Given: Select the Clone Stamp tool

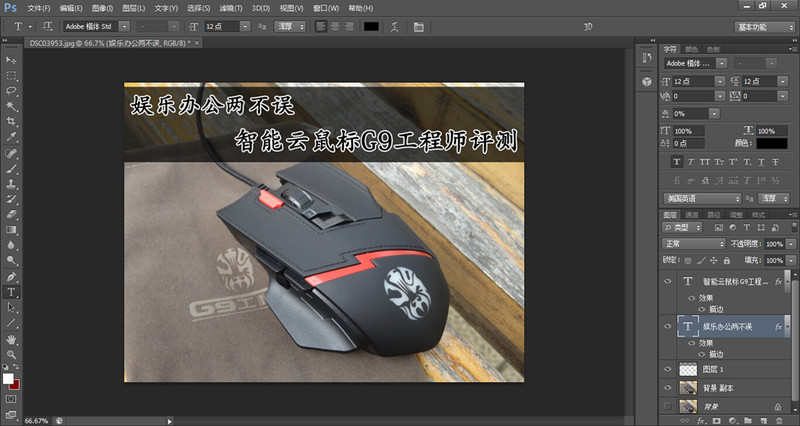Looking at the screenshot, I should [x=11, y=184].
